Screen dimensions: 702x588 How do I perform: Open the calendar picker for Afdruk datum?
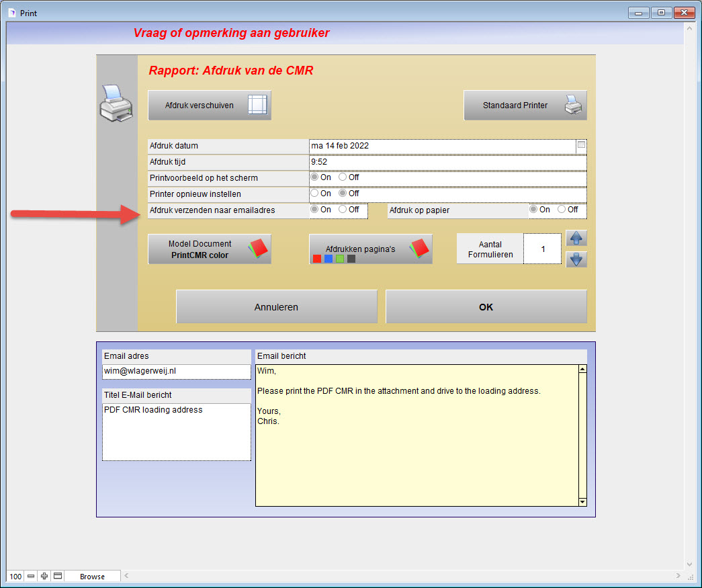pyautogui.click(x=581, y=145)
